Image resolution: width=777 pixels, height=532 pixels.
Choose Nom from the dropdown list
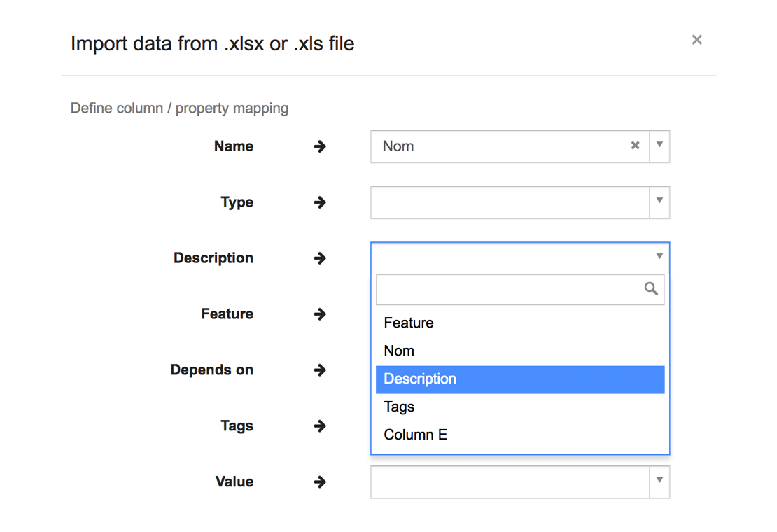click(x=520, y=351)
